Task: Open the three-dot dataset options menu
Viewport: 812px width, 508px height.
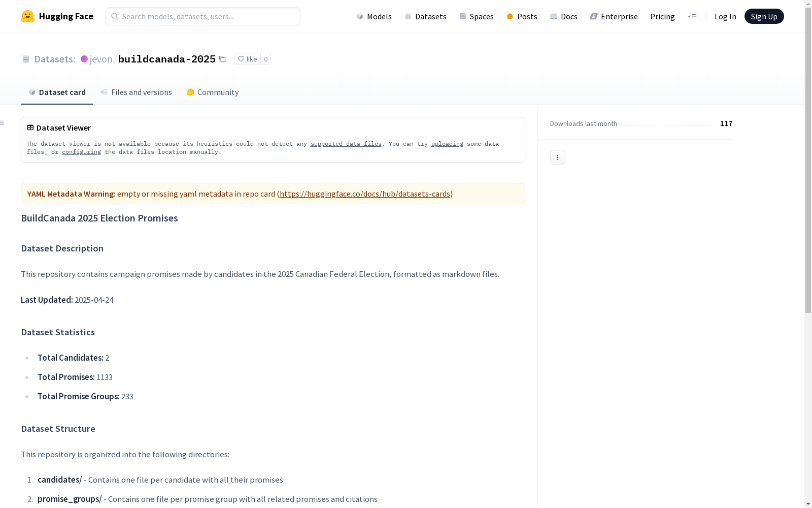Action: [x=558, y=157]
